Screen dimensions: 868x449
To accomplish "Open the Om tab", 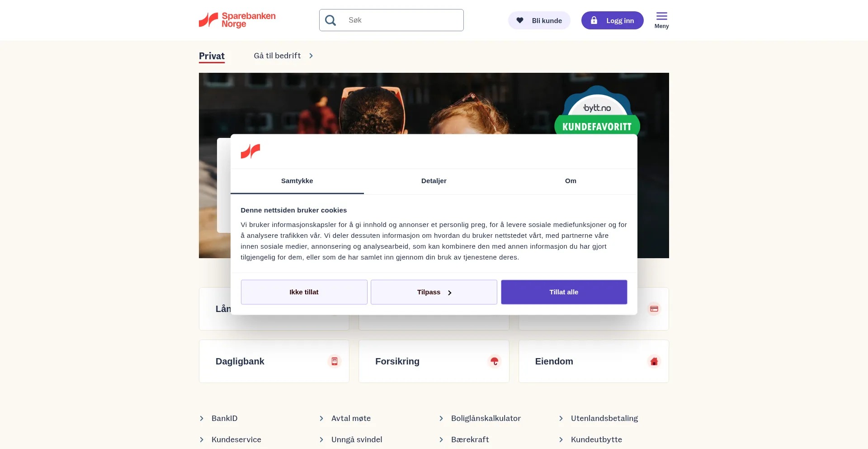I will pos(571,181).
